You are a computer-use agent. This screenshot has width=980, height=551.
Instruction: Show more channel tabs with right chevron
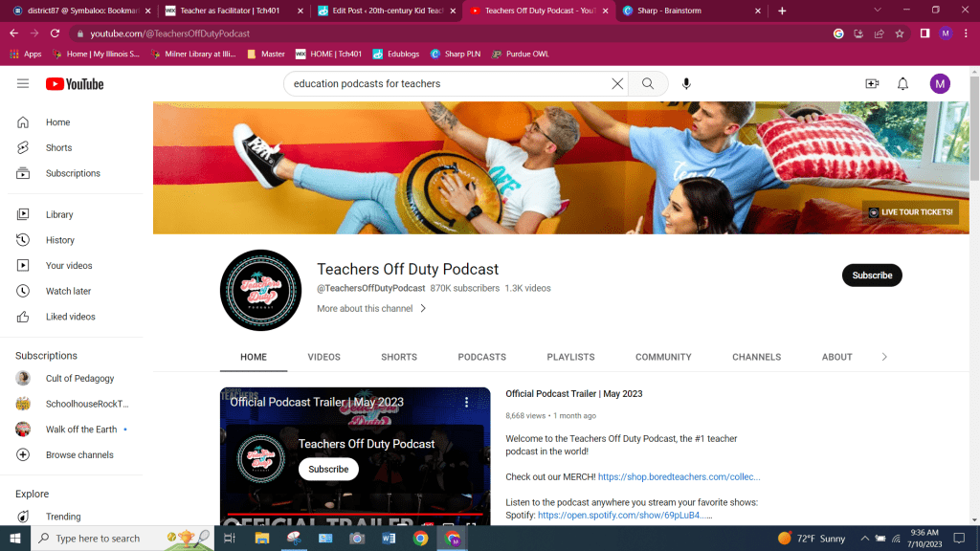point(883,358)
